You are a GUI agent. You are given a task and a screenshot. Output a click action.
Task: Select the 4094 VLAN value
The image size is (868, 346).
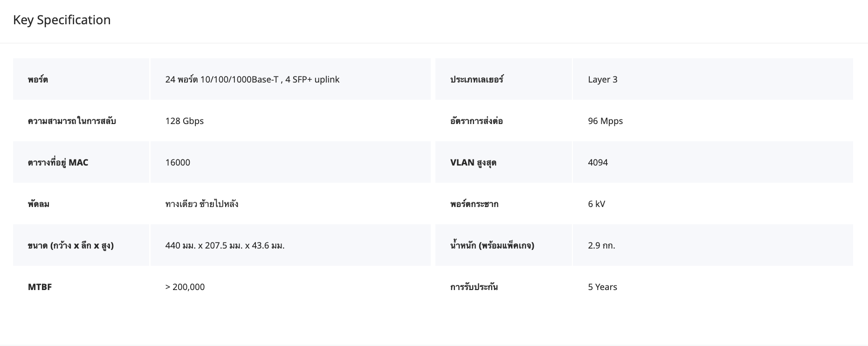coord(598,162)
